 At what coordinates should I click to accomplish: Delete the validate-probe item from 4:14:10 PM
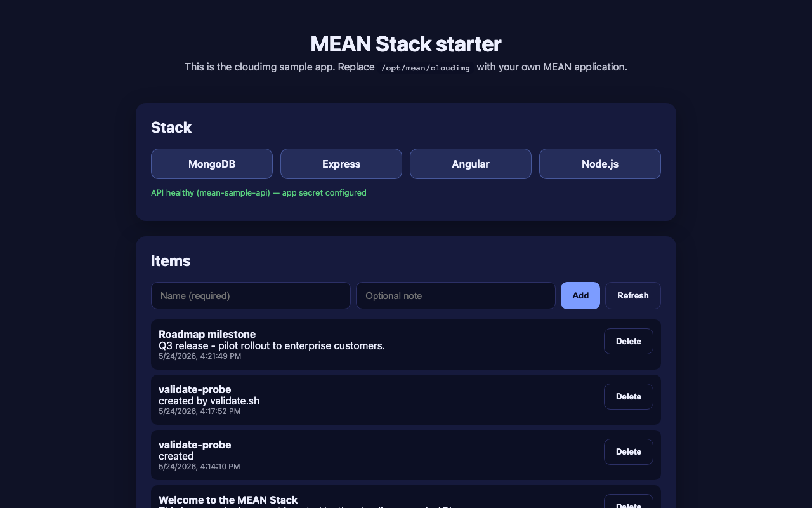point(629,451)
